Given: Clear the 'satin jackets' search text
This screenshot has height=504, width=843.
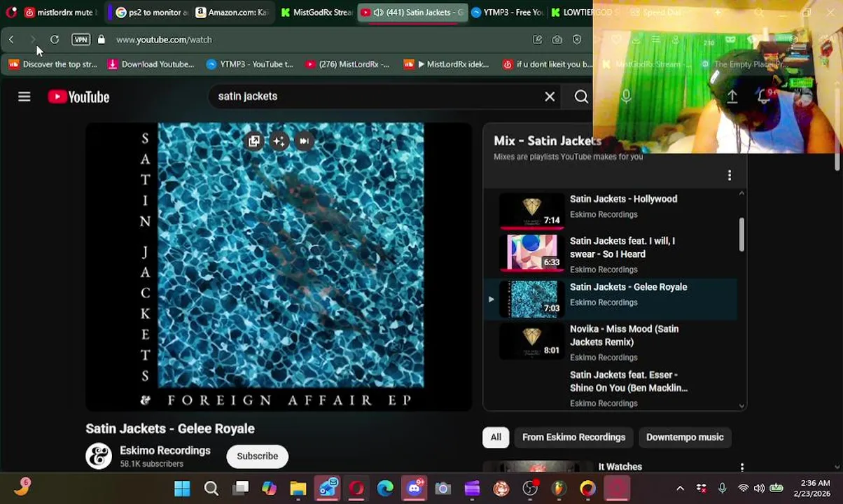Looking at the screenshot, I should 550,97.
